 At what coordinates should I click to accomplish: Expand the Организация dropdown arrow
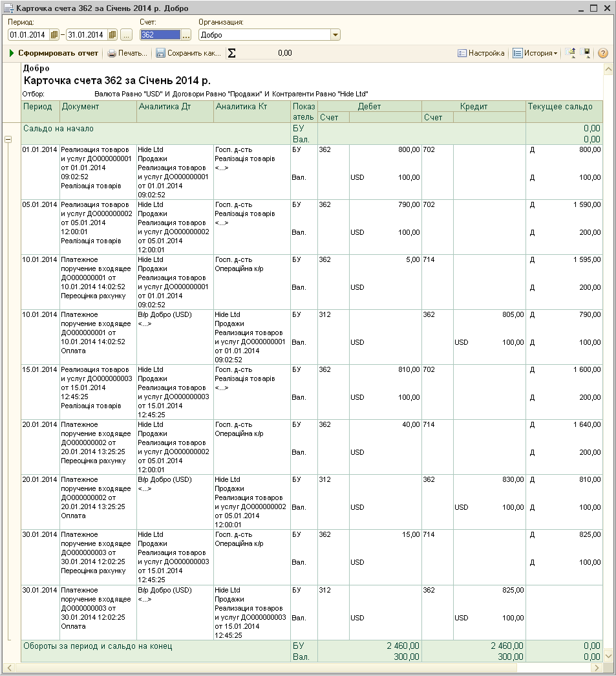click(335, 35)
